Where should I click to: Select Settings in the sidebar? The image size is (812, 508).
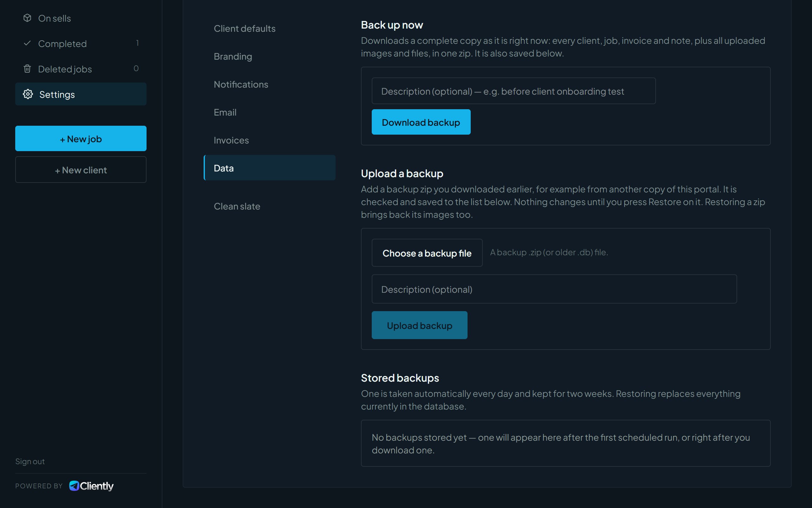coord(81,94)
